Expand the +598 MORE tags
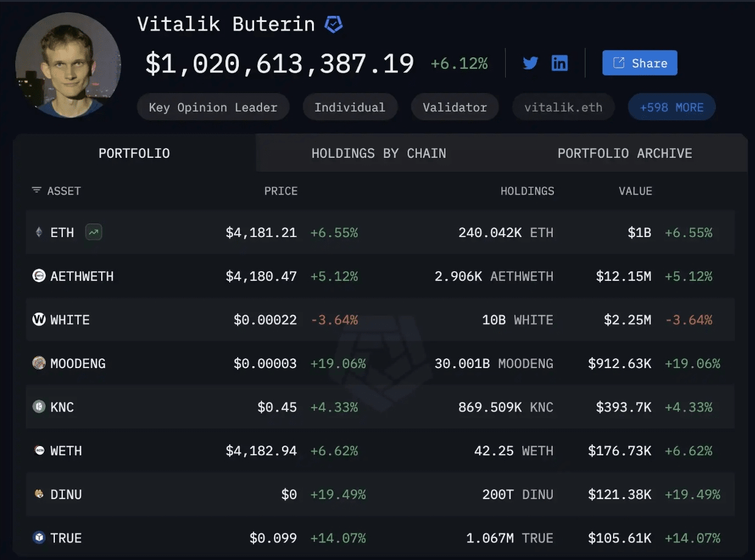The height and width of the screenshot is (560, 755). click(672, 107)
